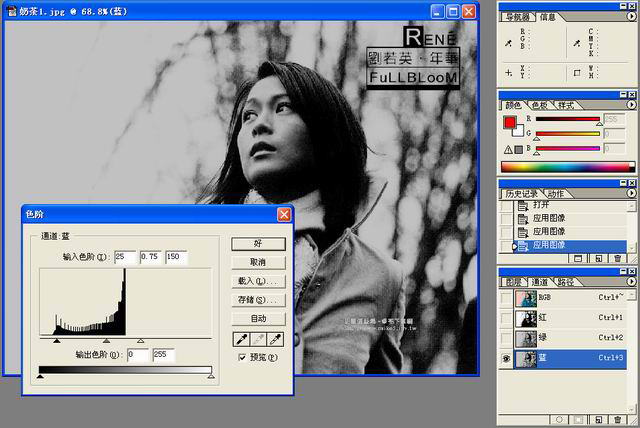
Task: Show the 红 channel visibility box
Action: coord(506,318)
